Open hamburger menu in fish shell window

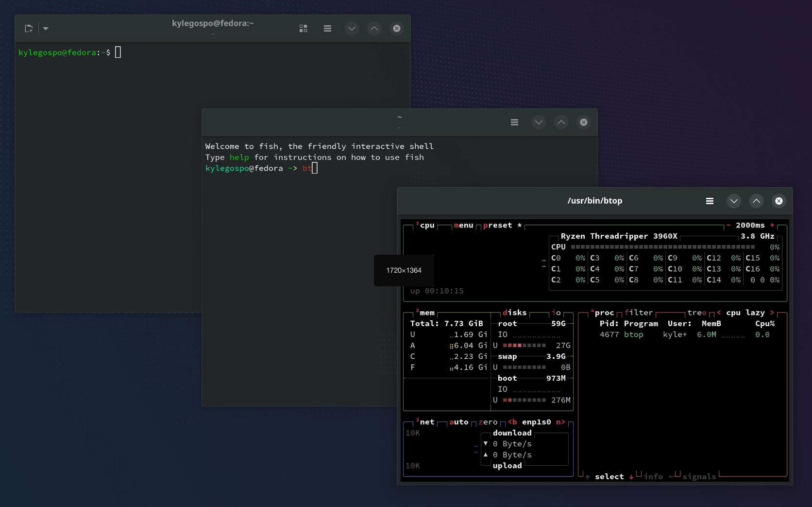[514, 122]
